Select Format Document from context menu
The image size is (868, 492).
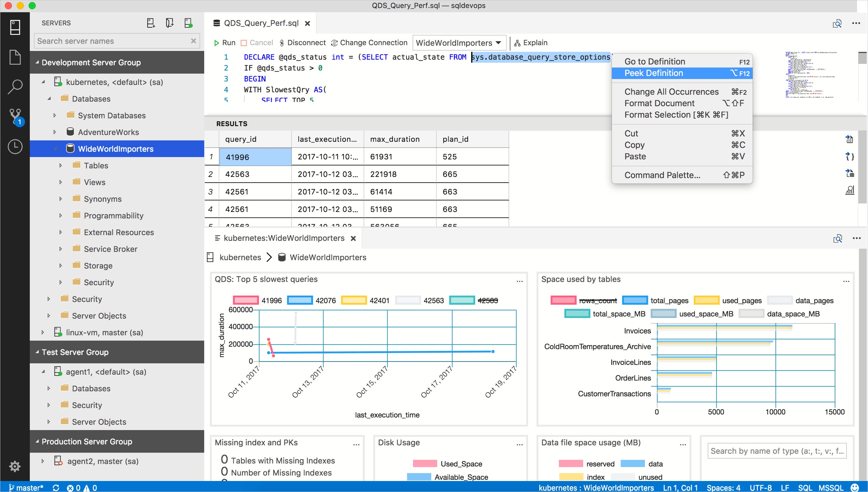[659, 103]
